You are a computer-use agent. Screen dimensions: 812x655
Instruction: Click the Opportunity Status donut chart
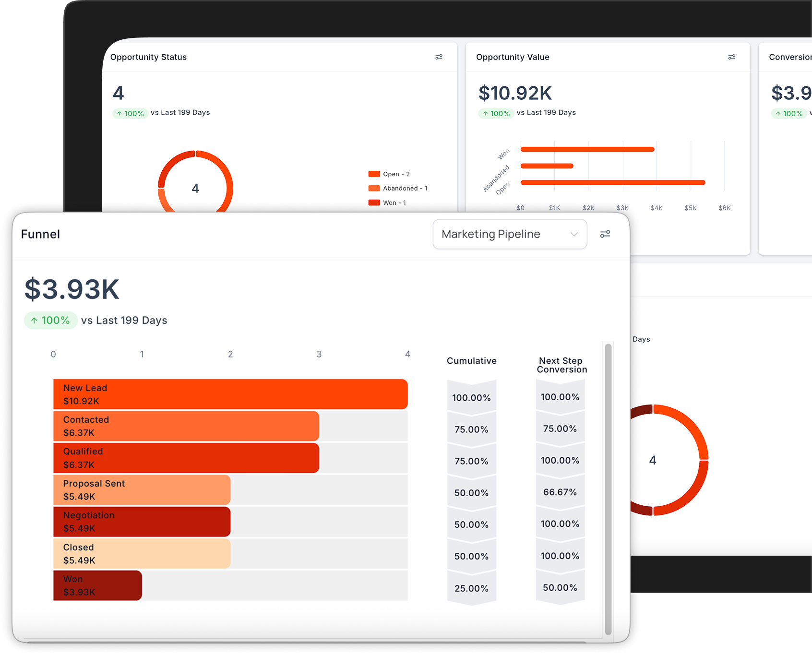[195, 182]
